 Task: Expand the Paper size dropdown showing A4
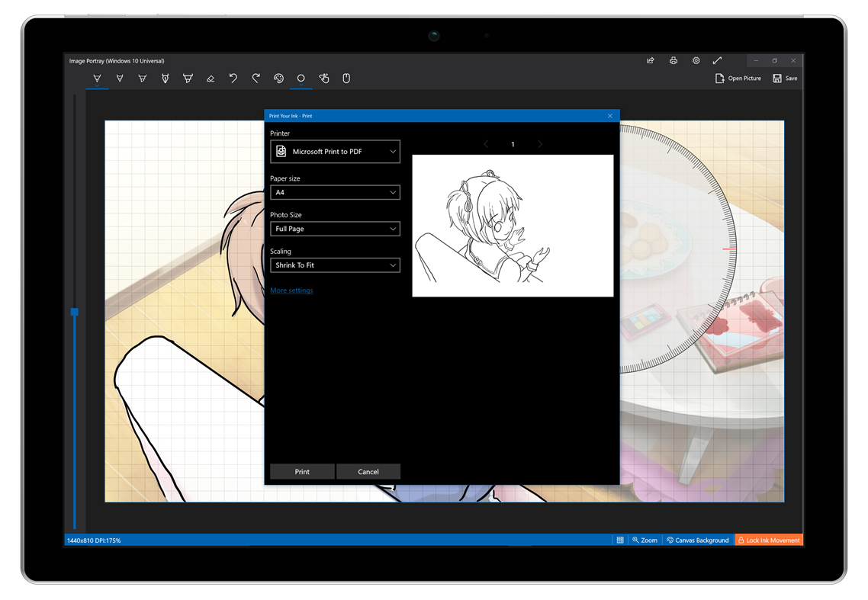pyautogui.click(x=335, y=192)
